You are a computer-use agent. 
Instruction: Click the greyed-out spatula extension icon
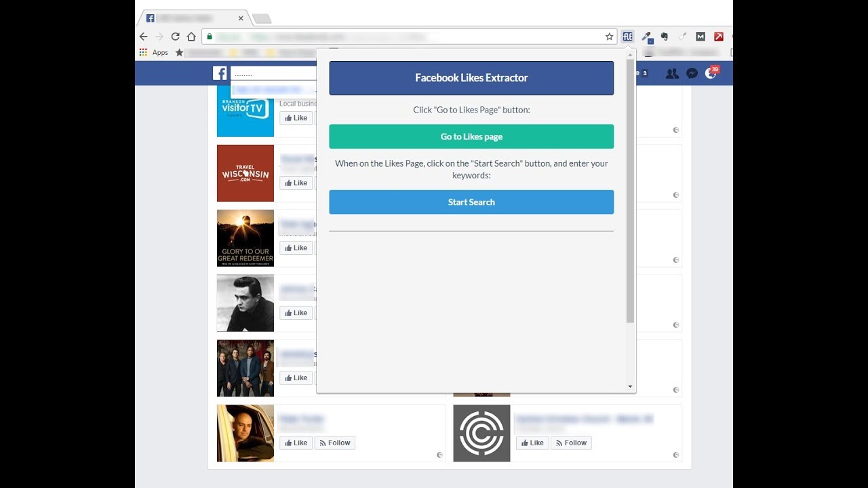[x=683, y=37]
